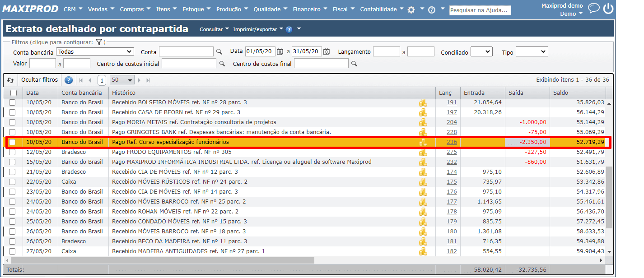Check the MAXIPROD INFORMÁTICA INDUSTRIAL row

point(12,162)
